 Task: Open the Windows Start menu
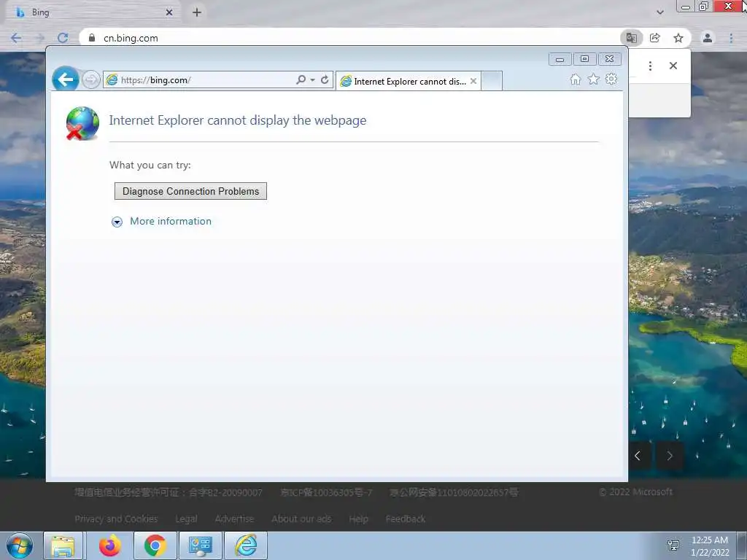click(x=20, y=545)
